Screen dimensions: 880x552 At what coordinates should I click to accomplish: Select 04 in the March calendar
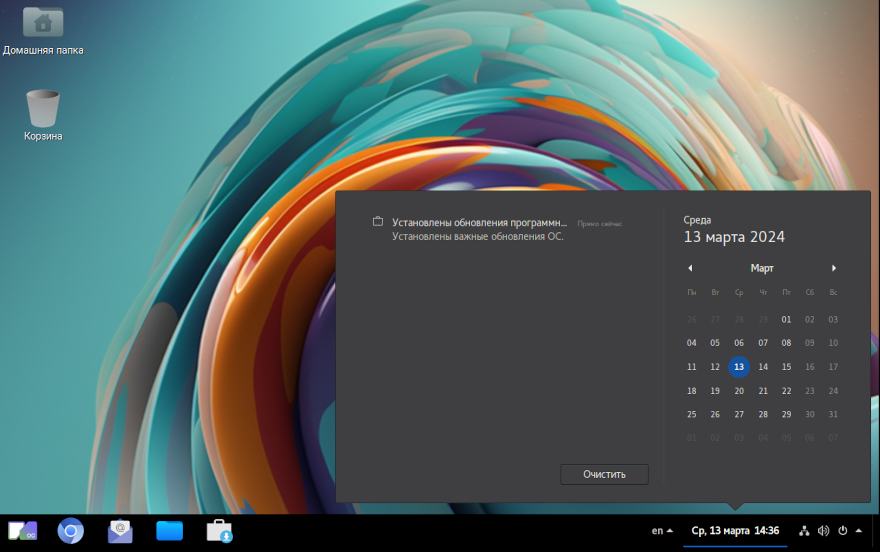click(691, 342)
